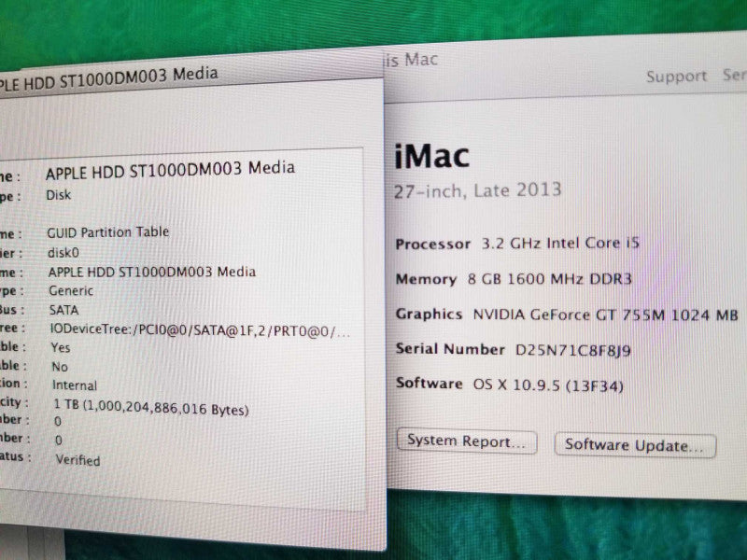Click the iMac heading text

[x=432, y=157]
